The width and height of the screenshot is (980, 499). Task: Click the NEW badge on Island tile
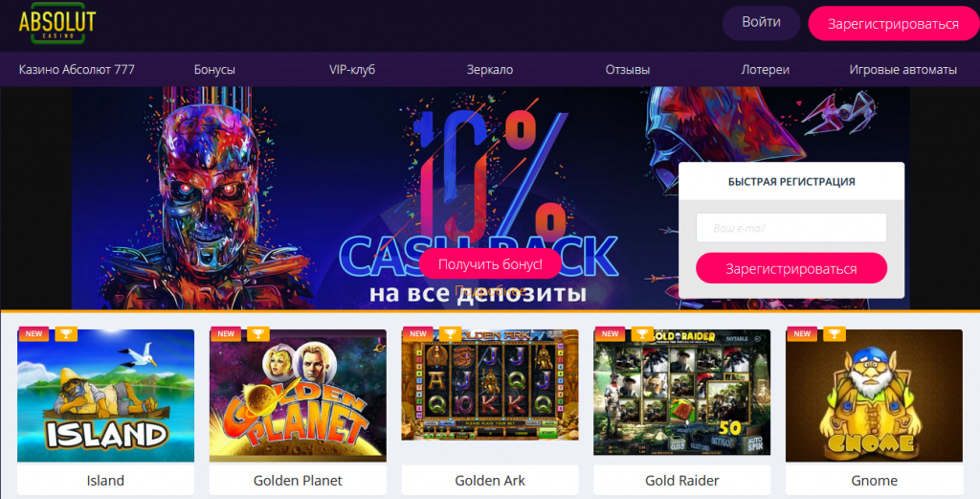33,334
